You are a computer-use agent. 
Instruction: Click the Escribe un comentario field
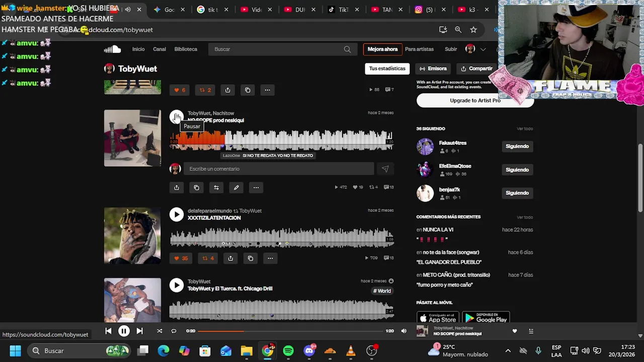tap(279, 169)
